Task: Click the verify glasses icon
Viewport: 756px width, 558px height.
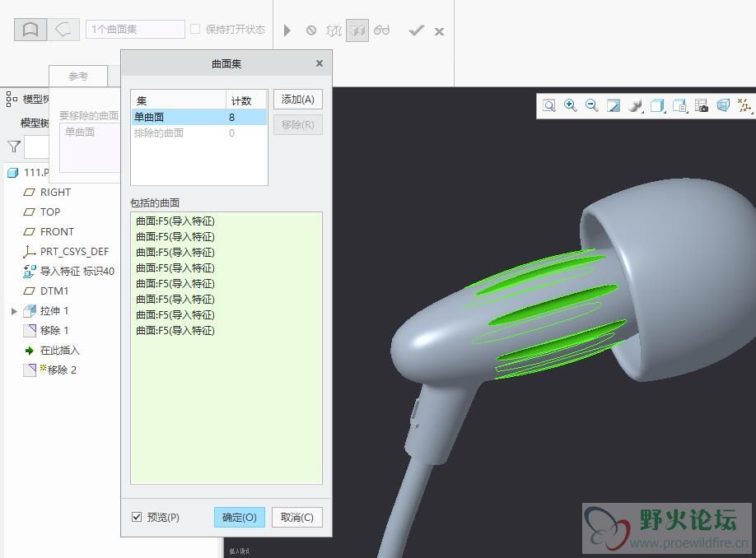Action: click(381, 30)
